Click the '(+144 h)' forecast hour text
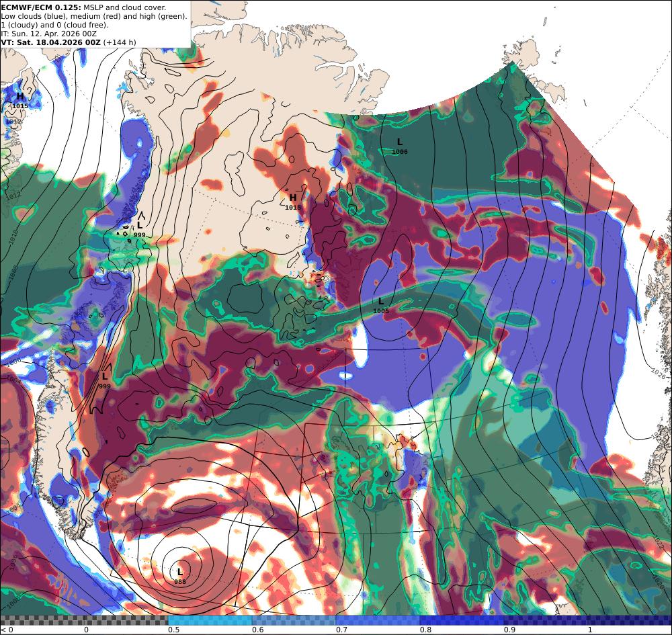The height and width of the screenshot is (635, 672). point(120,42)
